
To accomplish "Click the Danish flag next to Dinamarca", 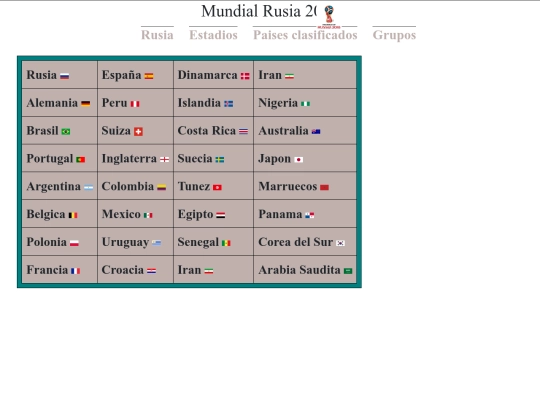I will 245,76.
